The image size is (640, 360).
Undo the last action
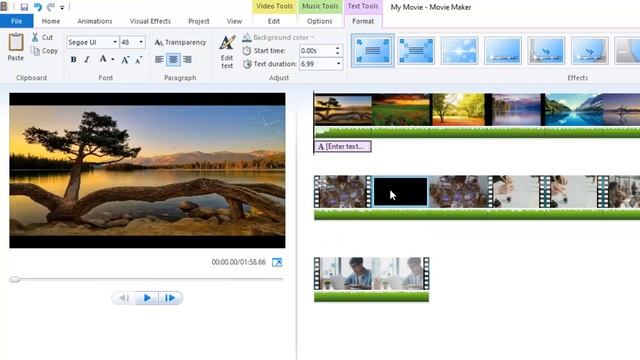(38, 7)
